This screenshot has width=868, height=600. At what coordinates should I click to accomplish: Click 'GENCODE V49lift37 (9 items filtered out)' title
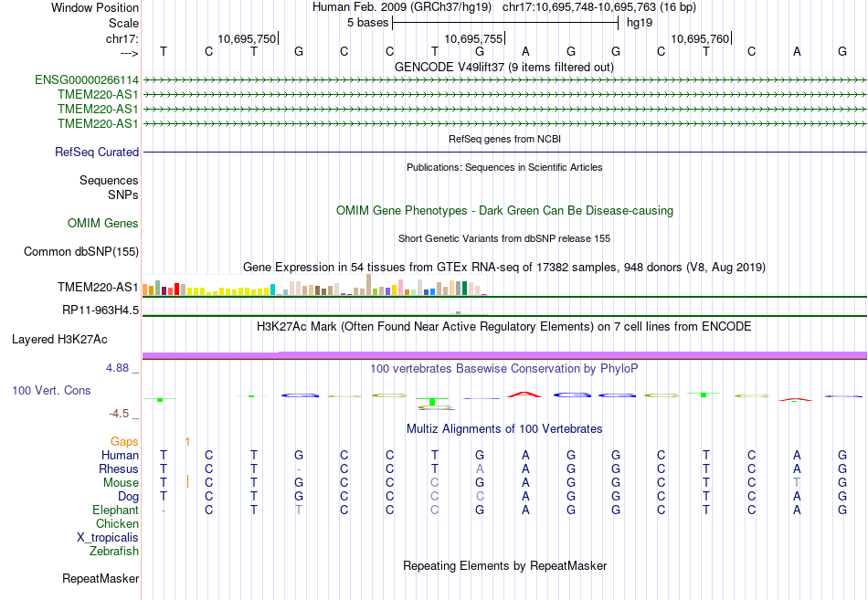(x=503, y=67)
